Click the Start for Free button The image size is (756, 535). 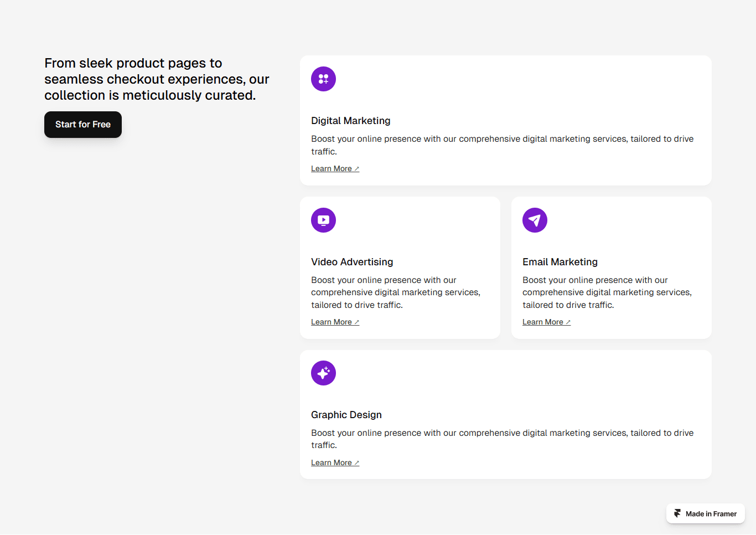point(83,125)
